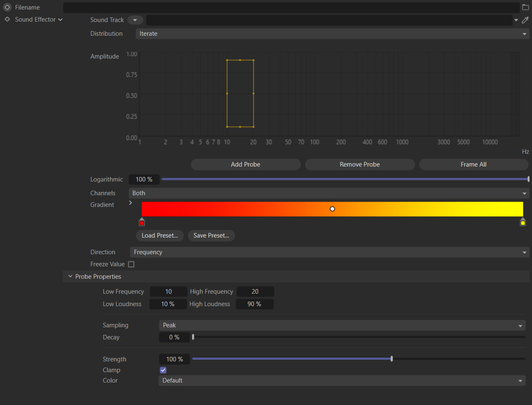532x405 pixels.
Task: Select the yellow gradient color knot
Action: (523, 222)
